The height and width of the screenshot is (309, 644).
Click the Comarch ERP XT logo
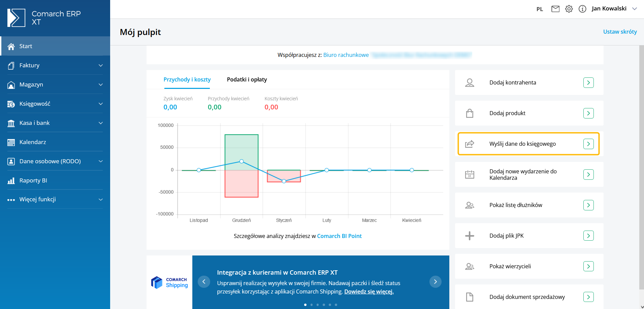(44, 18)
